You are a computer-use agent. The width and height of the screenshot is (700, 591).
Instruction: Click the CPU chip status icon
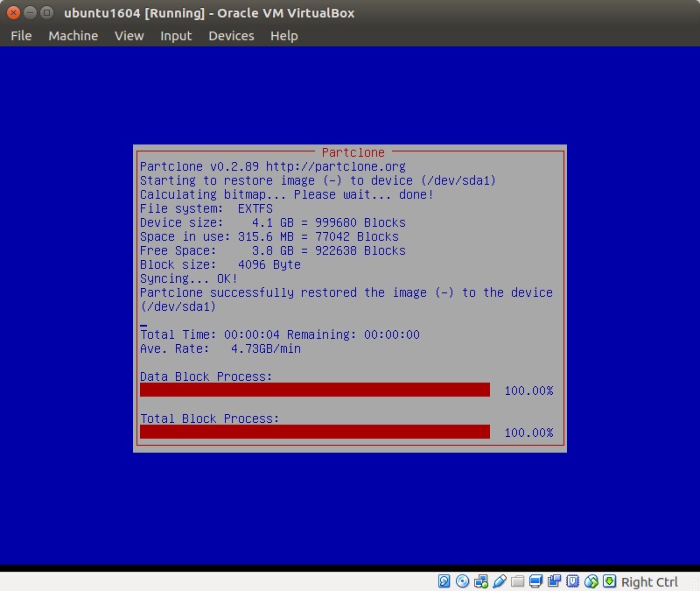tap(572, 581)
